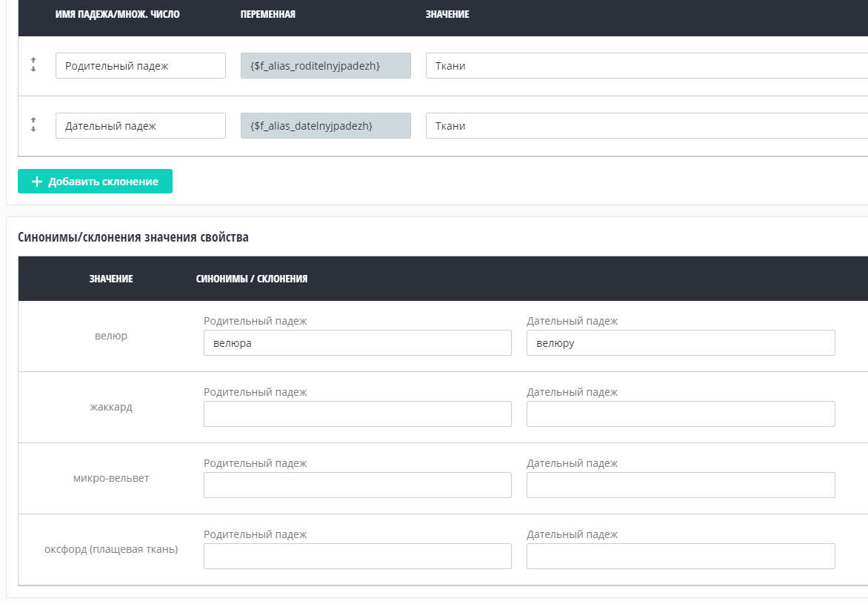Edit the Дательный падеж case name field

tap(140, 126)
